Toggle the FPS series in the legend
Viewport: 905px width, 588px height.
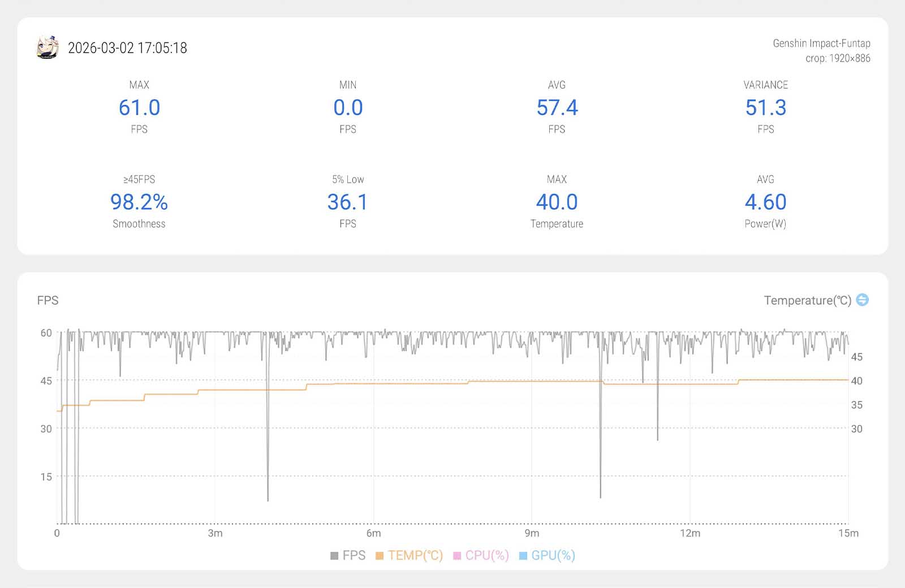click(x=348, y=555)
